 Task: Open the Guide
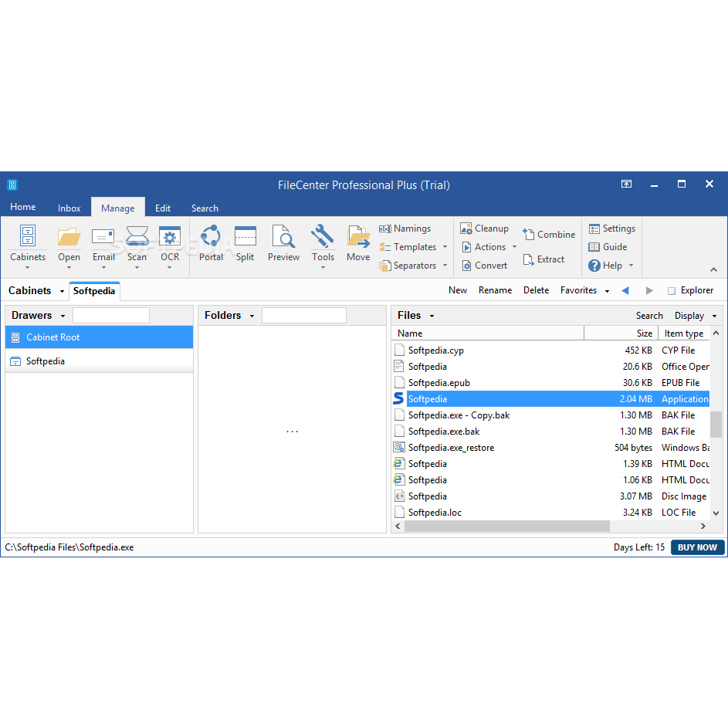(608, 247)
